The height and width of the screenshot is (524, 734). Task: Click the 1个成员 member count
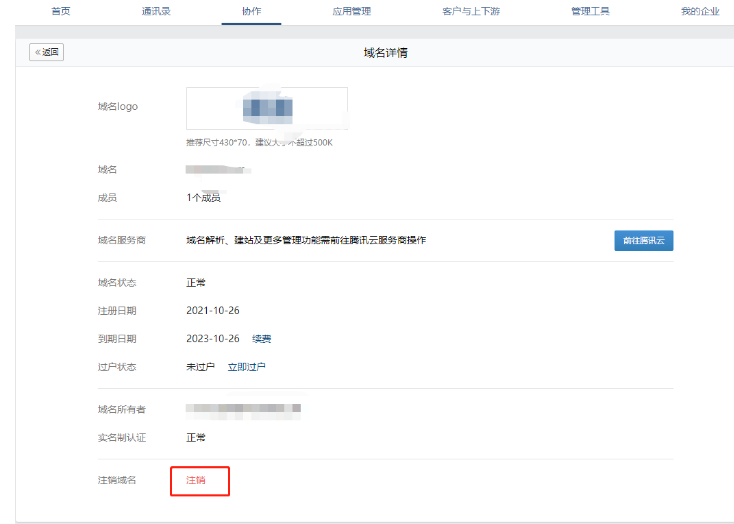pos(203,198)
